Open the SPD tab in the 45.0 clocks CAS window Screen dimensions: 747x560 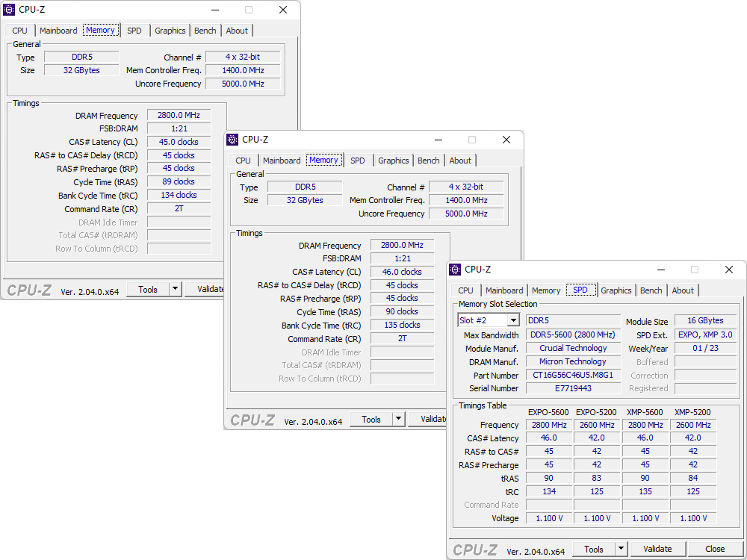[134, 31]
